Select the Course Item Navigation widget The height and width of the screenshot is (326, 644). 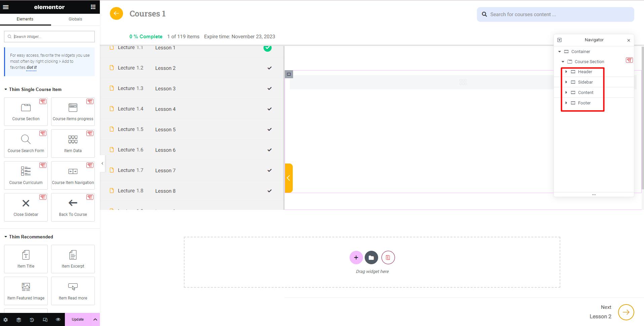(x=73, y=175)
